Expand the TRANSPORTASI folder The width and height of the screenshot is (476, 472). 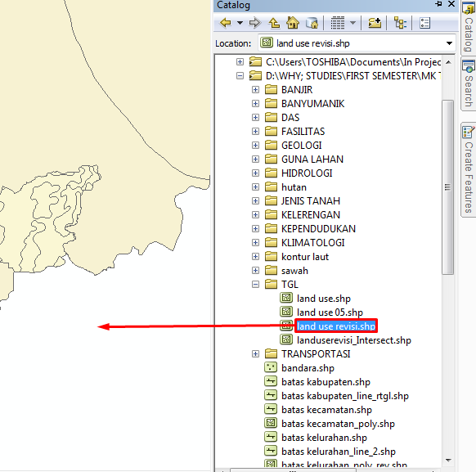click(x=256, y=354)
